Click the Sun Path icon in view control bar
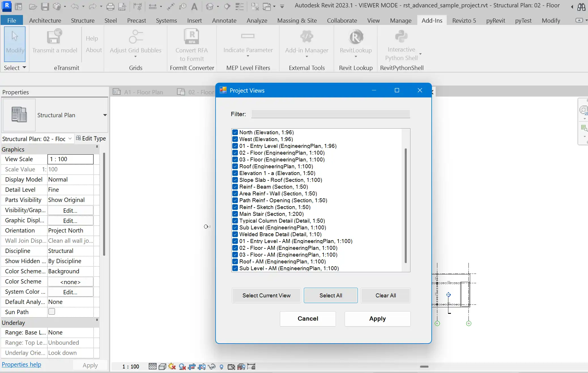This screenshot has width=588, height=373. [172, 366]
